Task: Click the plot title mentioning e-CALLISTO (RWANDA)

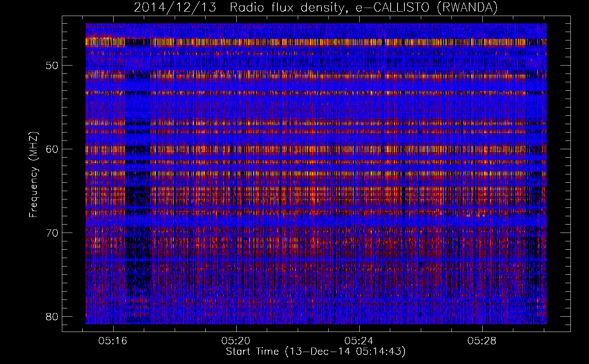Action: (x=316, y=8)
